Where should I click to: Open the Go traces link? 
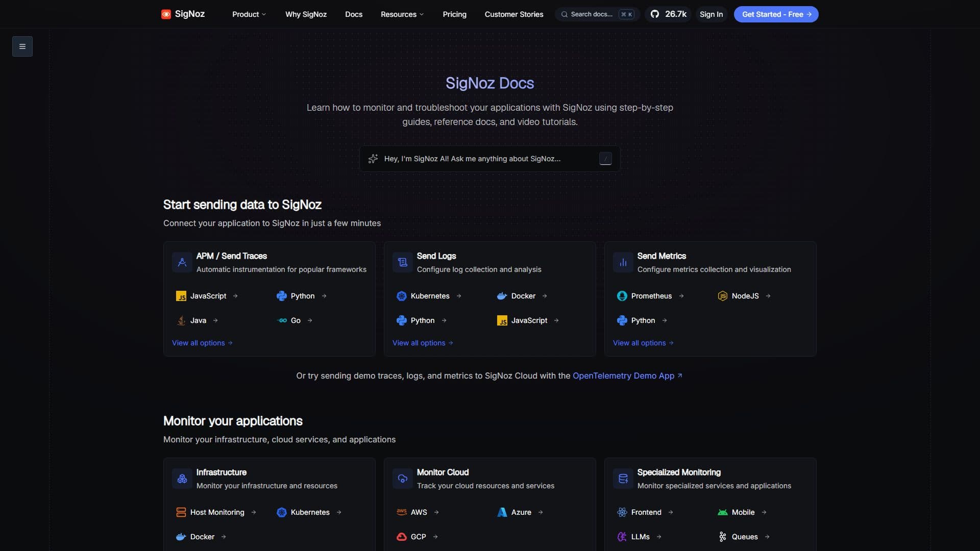[295, 320]
